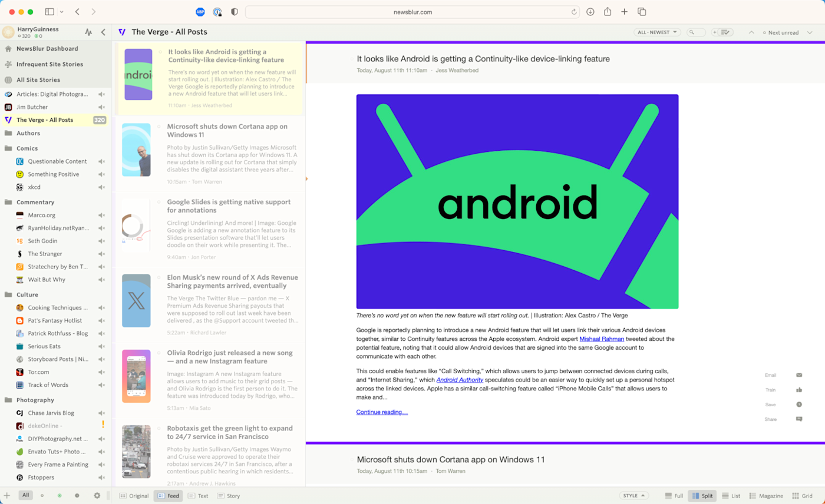Viewport: 825px width, 504px height.
Task: Click the Safari share icon
Action: pyautogui.click(x=608, y=12)
